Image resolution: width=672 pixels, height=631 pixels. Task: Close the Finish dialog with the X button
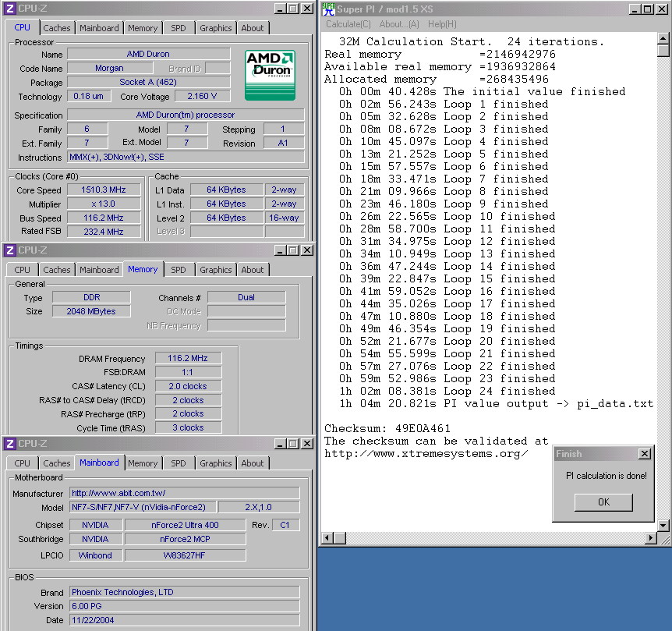(x=645, y=453)
